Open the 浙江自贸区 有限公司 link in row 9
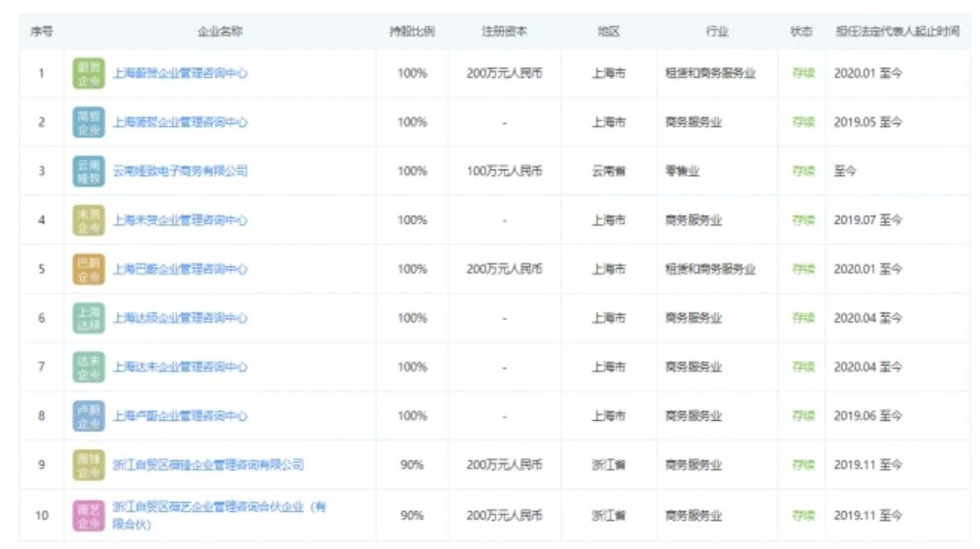Image resolution: width=980 pixels, height=549 pixels. (x=208, y=465)
